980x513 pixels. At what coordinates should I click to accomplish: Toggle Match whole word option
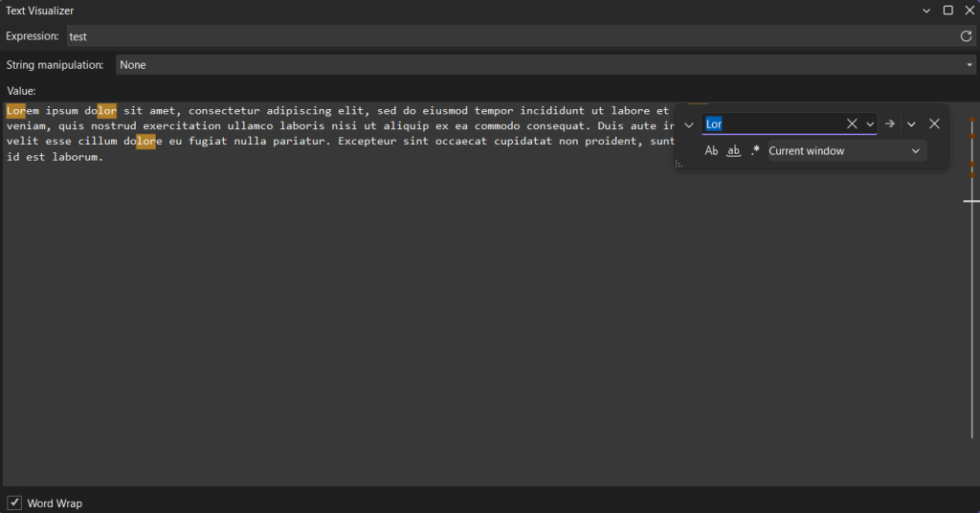(734, 150)
